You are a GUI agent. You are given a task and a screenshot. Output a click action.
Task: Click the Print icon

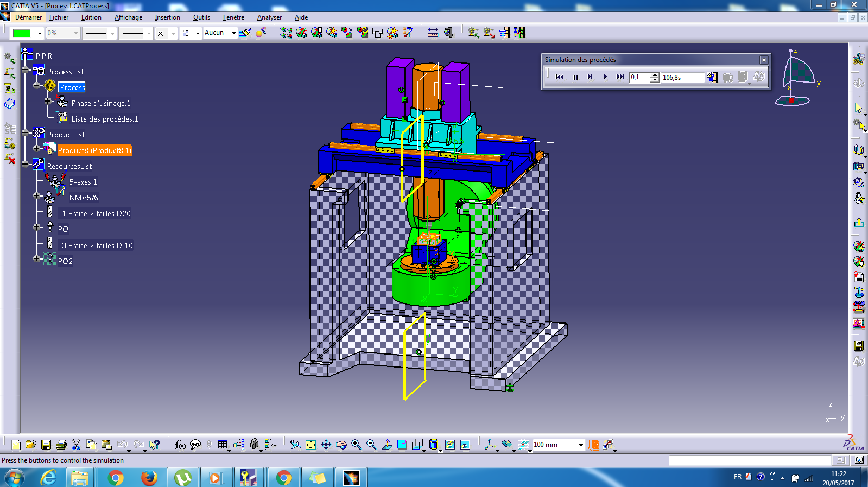[x=61, y=445]
